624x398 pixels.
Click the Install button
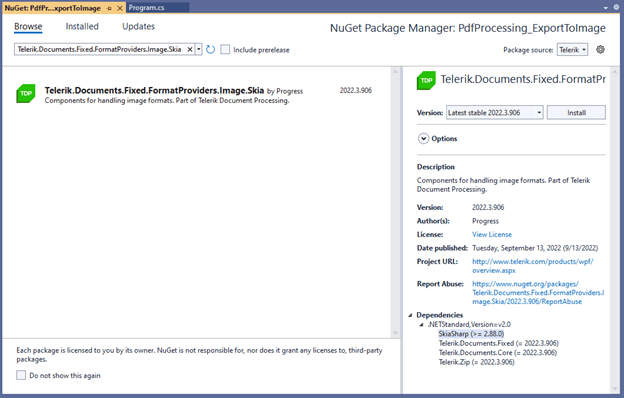pyautogui.click(x=576, y=113)
